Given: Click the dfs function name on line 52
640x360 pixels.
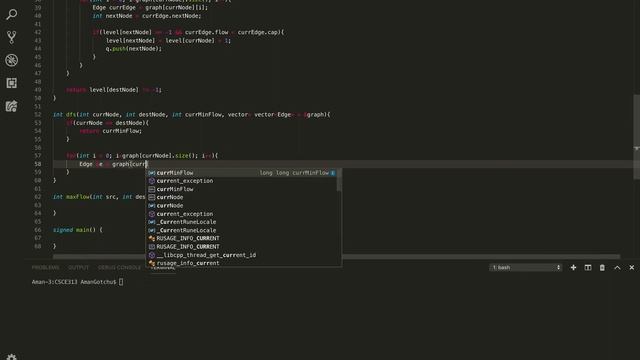Looking at the screenshot, I should click(x=71, y=115).
